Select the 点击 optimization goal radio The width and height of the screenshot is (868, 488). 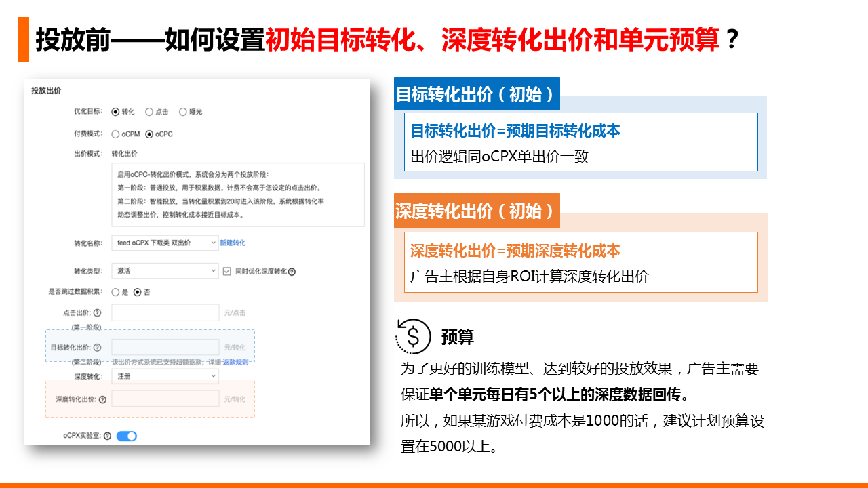(x=149, y=112)
